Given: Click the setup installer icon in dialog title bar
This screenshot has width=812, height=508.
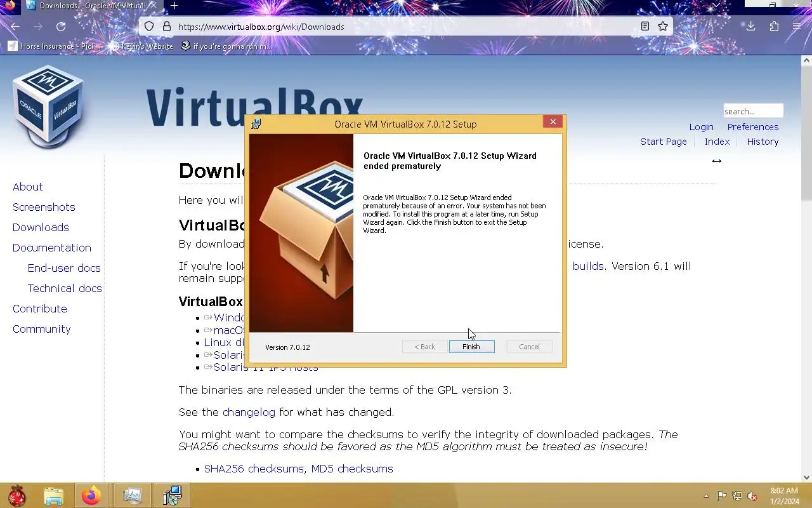Looking at the screenshot, I should click(256, 124).
